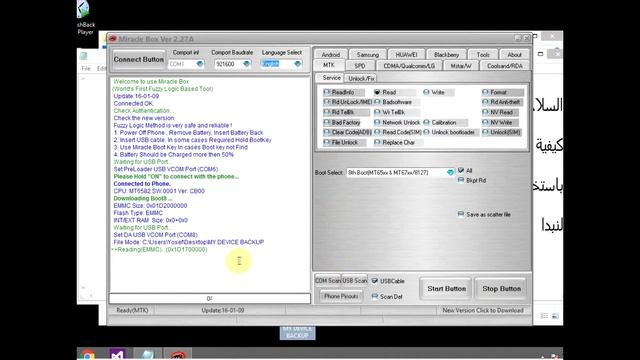Open the About tab
Screen dimensions: 640x360
click(514, 55)
